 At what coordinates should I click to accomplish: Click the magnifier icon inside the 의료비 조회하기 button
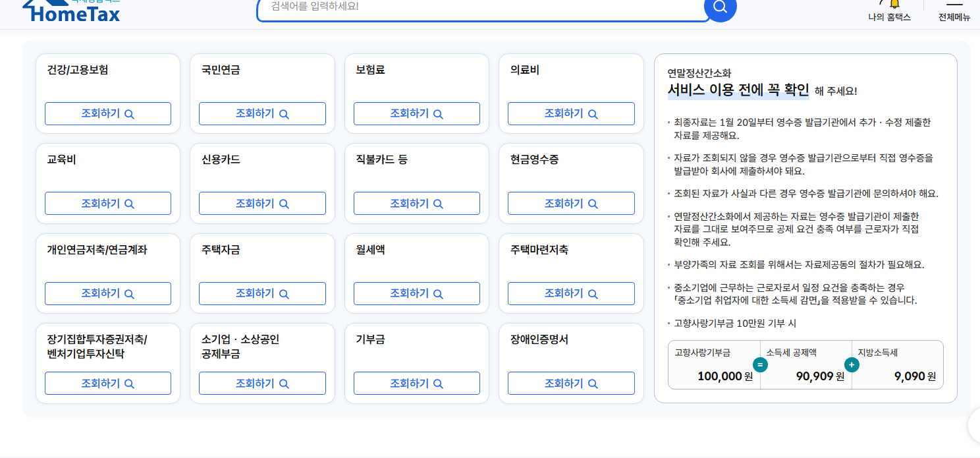click(593, 113)
